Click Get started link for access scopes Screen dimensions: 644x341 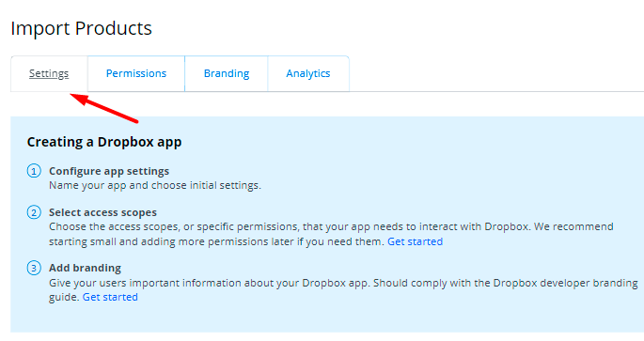[415, 241]
